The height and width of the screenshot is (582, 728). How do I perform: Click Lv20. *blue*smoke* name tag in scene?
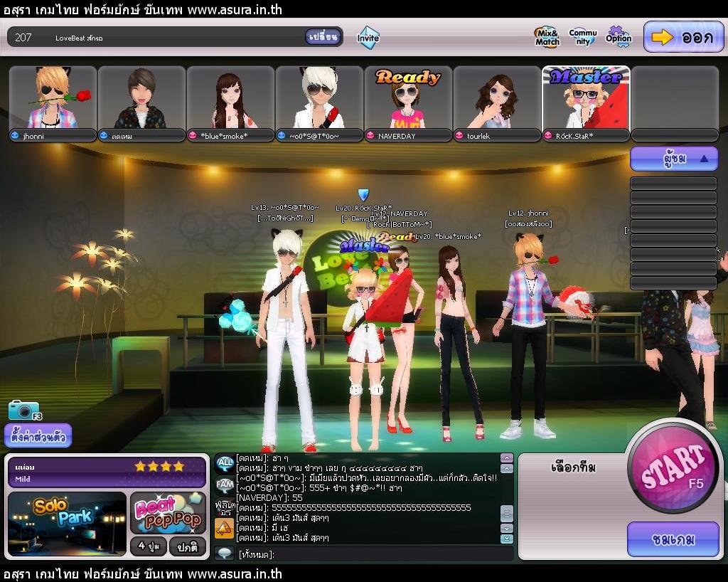click(x=449, y=236)
